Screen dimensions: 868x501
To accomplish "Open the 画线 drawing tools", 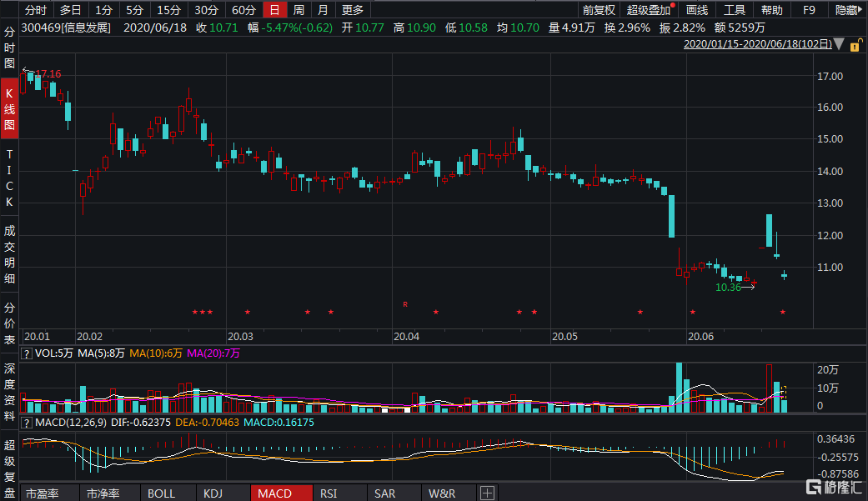I will 697,10.
